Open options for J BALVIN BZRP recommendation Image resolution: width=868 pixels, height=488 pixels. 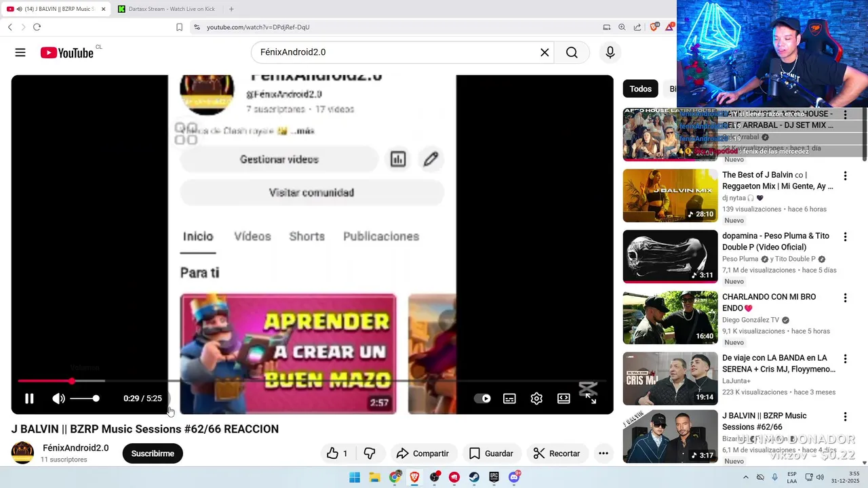[x=845, y=417]
